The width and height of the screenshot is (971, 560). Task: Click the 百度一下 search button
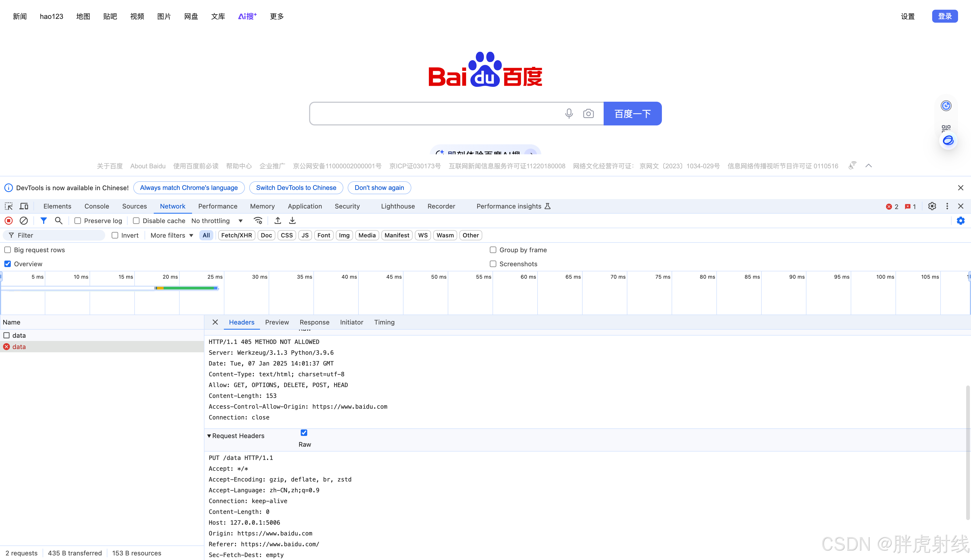(x=632, y=114)
